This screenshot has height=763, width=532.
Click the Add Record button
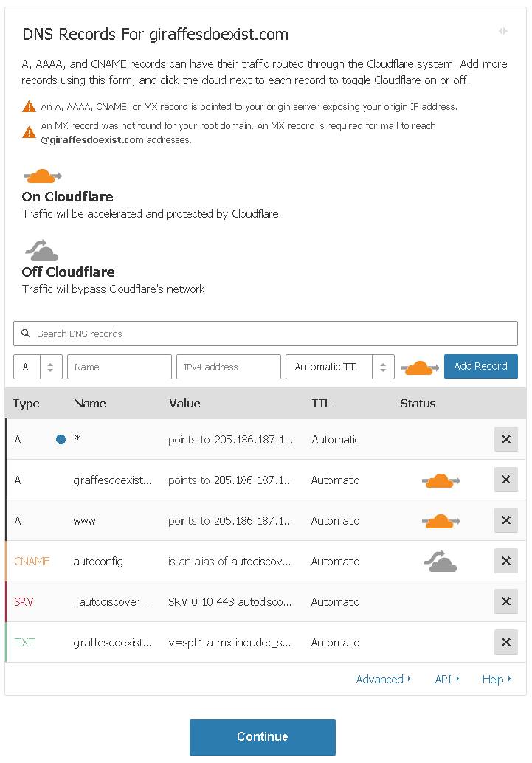[480, 366]
